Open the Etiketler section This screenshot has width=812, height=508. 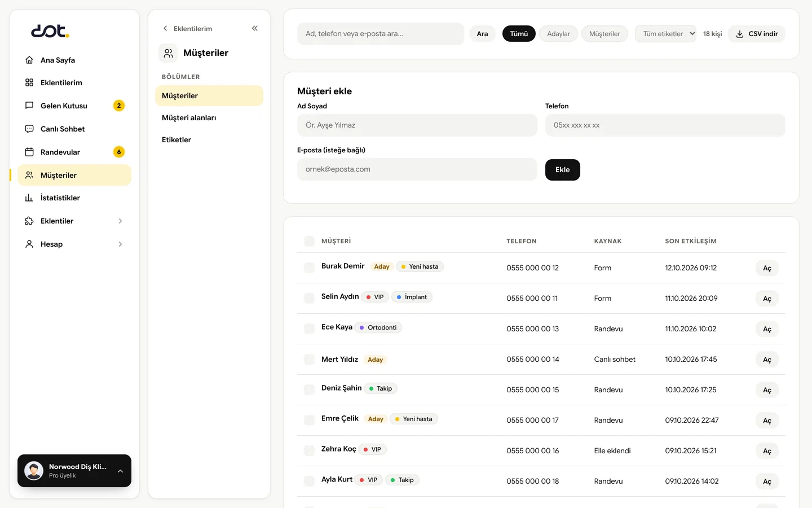(x=209, y=139)
